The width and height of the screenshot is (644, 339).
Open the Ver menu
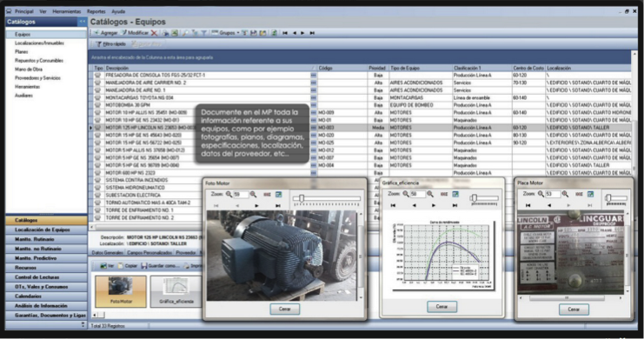click(43, 11)
